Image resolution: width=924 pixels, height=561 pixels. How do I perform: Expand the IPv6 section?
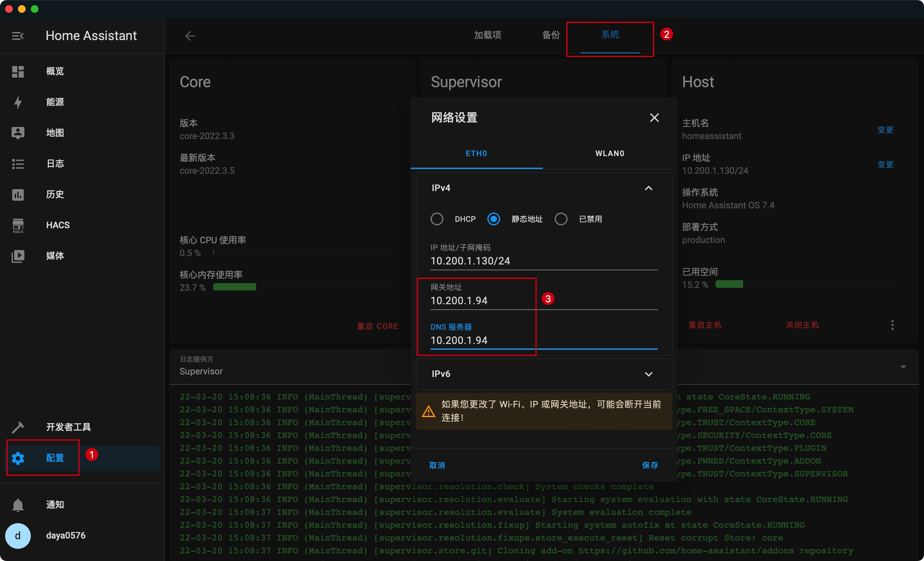(x=648, y=374)
